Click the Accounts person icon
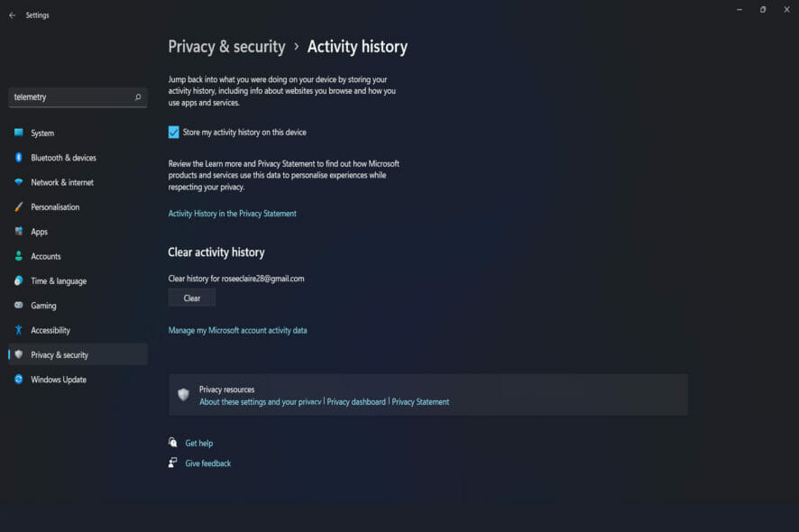799x532 pixels. pos(18,256)
